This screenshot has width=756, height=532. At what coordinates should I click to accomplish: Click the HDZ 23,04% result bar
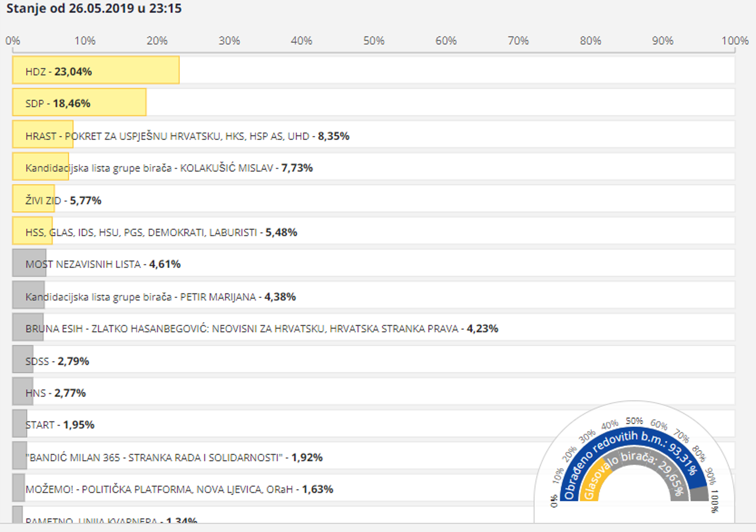(x=96, y=70)
